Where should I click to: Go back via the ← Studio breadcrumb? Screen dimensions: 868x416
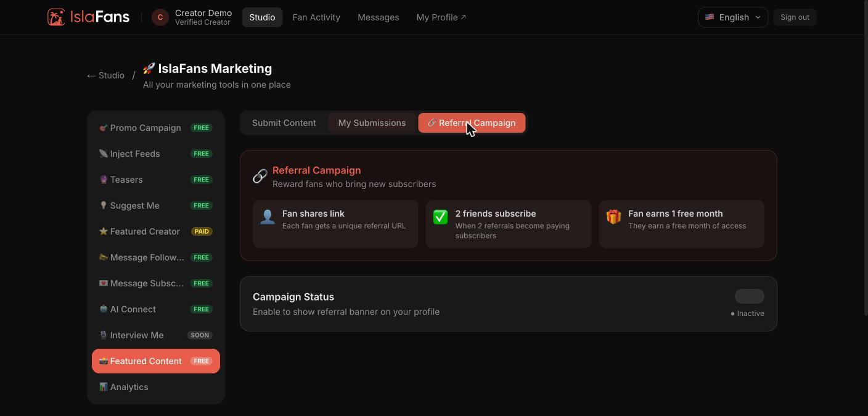(105, 75)
